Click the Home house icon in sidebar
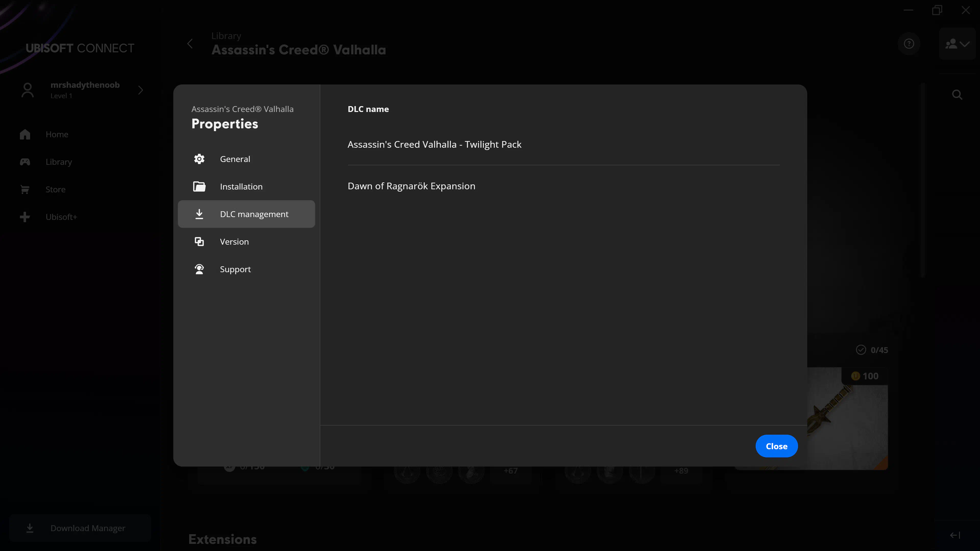The image size is (980, 551). coord(25,134)
